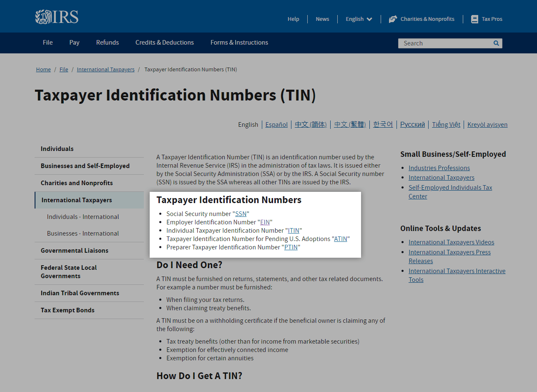The height and width of the screenshot is (392, 537).
Task: Expand the English language dropdown
Action: pyautogui.click(x=359, y=19)
